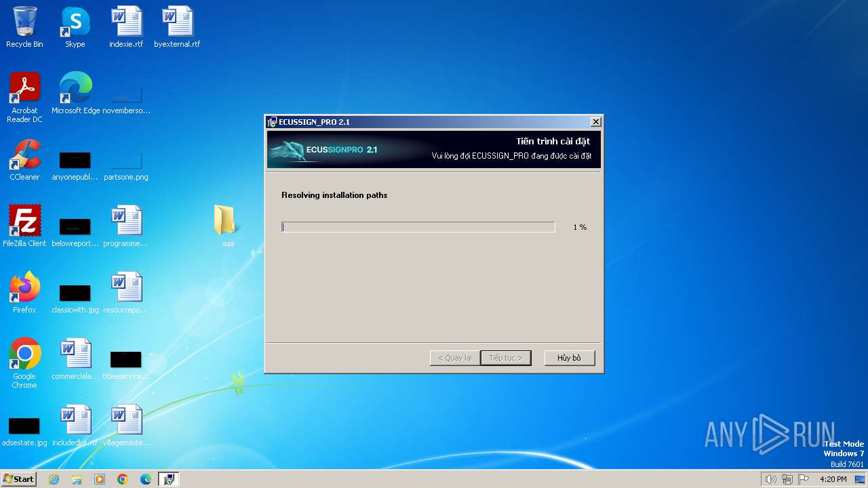
Task: Open Google Chrome desktop shortcut
Action: (24, 363)
